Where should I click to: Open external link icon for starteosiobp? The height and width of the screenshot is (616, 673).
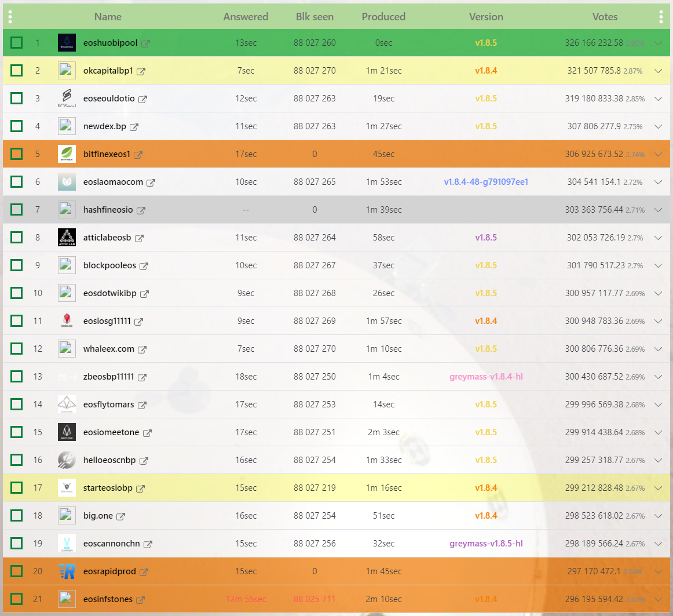(x=140, y=489)
